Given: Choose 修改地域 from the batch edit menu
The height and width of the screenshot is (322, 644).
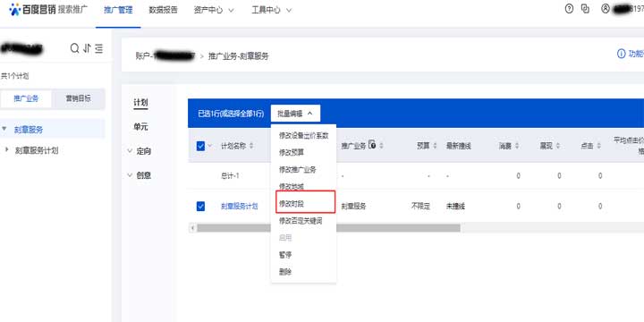Looking at the screenshot, I should (x=292, y=186).
